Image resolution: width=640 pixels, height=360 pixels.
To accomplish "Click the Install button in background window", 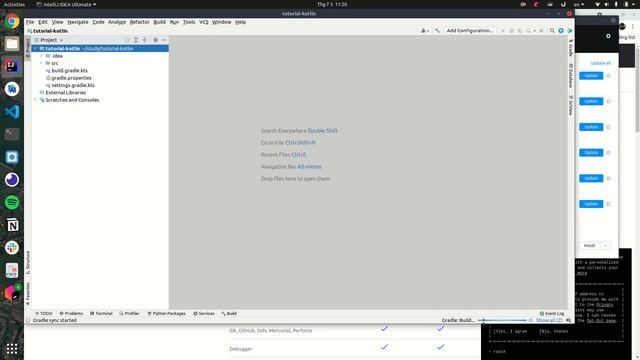I will (589, 246).
